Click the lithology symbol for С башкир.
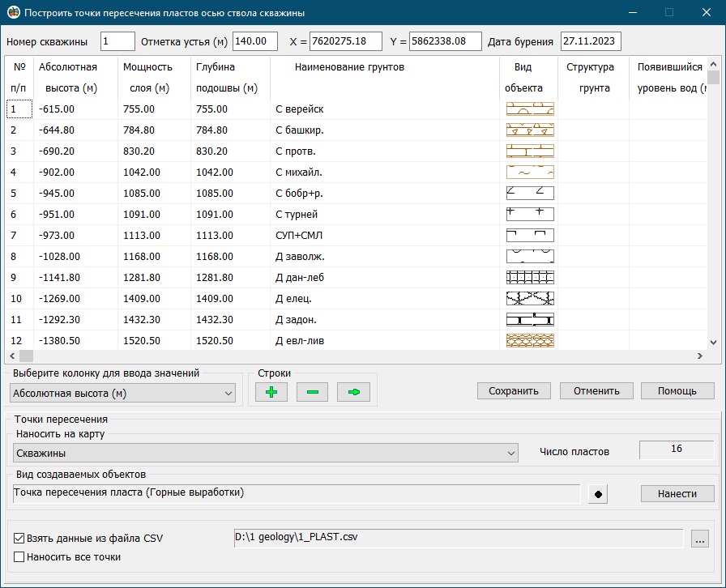The height and width of the screenshot is (588, 726). pyautogui.click(x=530, y=130)
